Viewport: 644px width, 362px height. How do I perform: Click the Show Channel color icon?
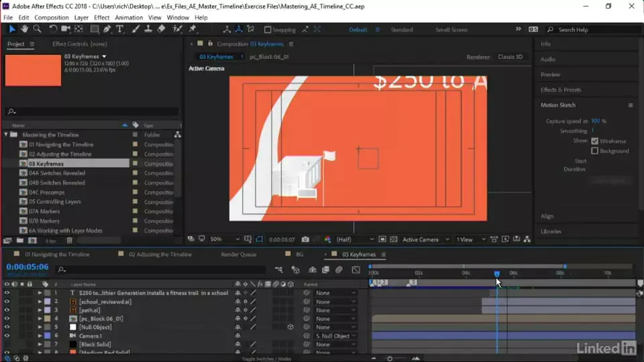click(x=327, y=239)
